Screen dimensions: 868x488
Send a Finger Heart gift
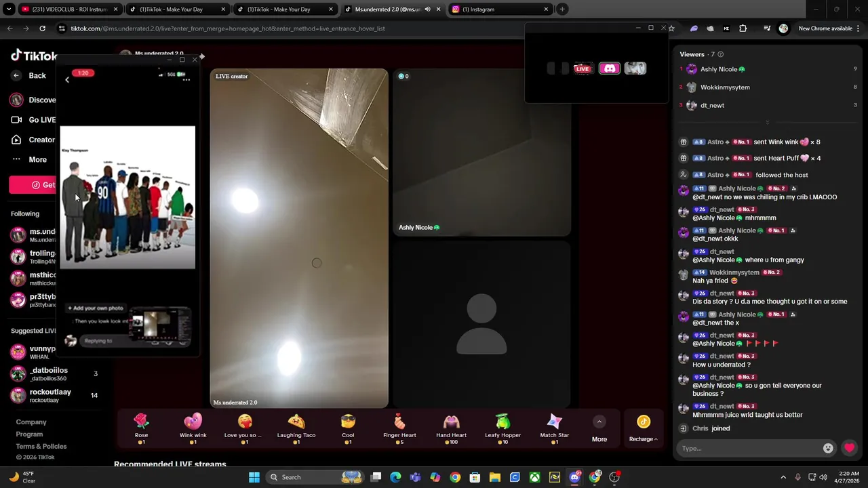pos(399,428)
